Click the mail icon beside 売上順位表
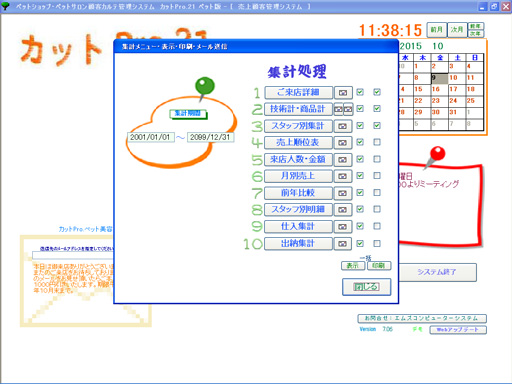 (343, 143)
